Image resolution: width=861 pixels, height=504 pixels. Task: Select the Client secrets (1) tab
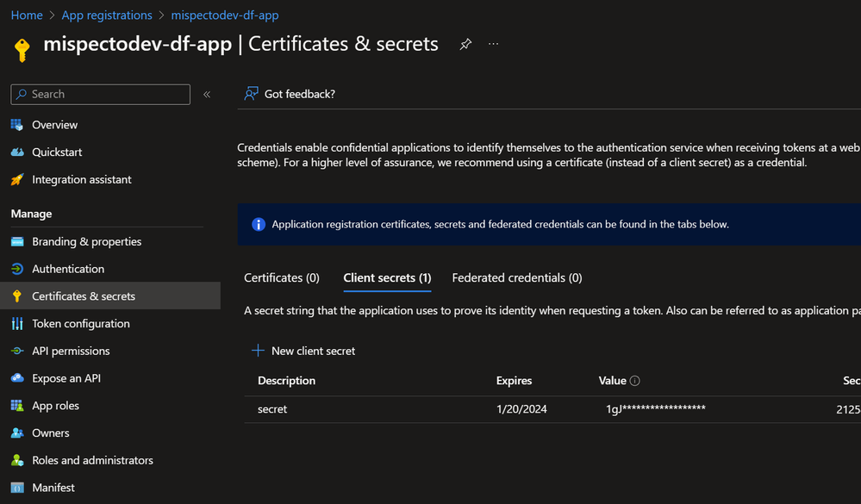click(x=387, y=278)
